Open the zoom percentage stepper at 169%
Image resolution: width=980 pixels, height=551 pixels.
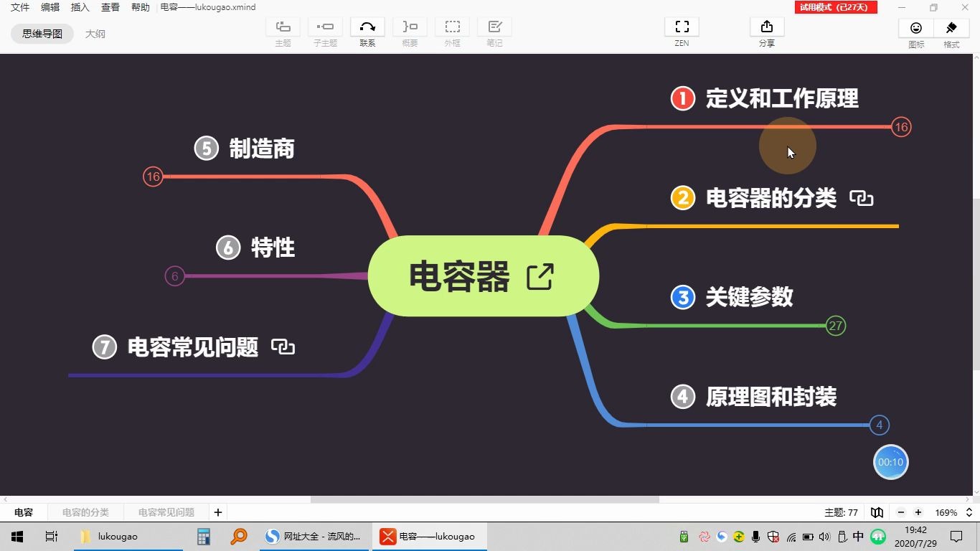969,512
